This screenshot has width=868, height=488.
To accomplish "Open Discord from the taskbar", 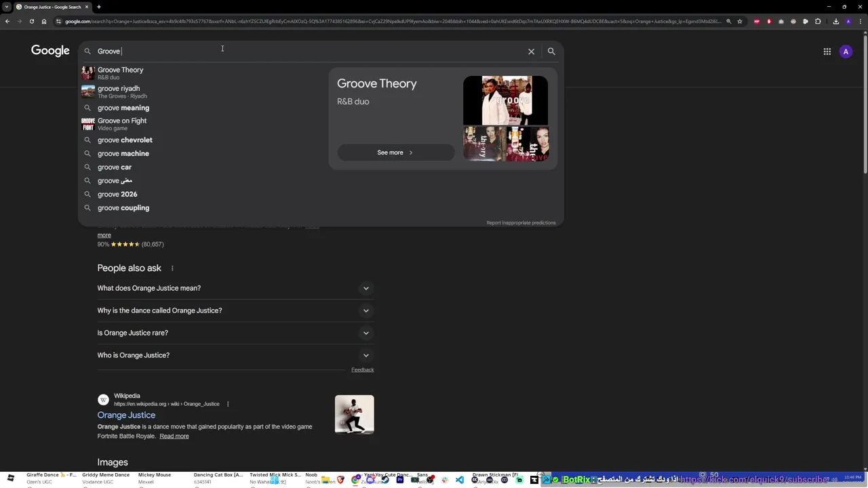I will tap(370, 480).
